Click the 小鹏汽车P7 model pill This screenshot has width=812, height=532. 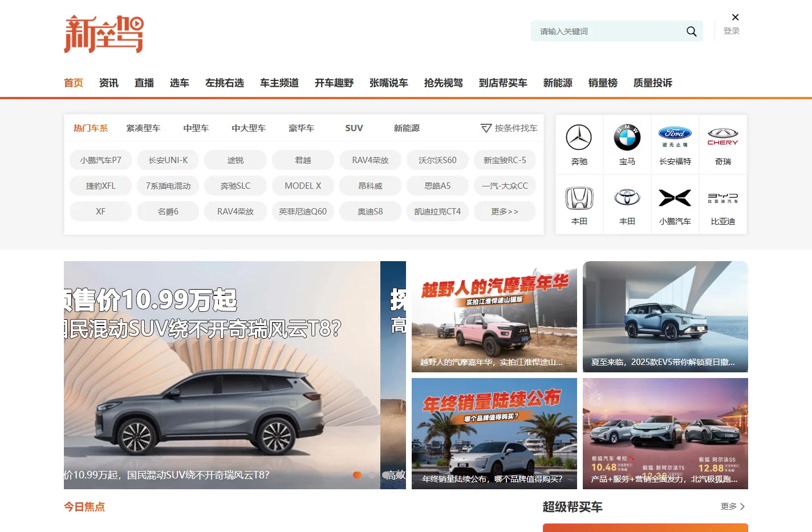click(x=100, y=160)
